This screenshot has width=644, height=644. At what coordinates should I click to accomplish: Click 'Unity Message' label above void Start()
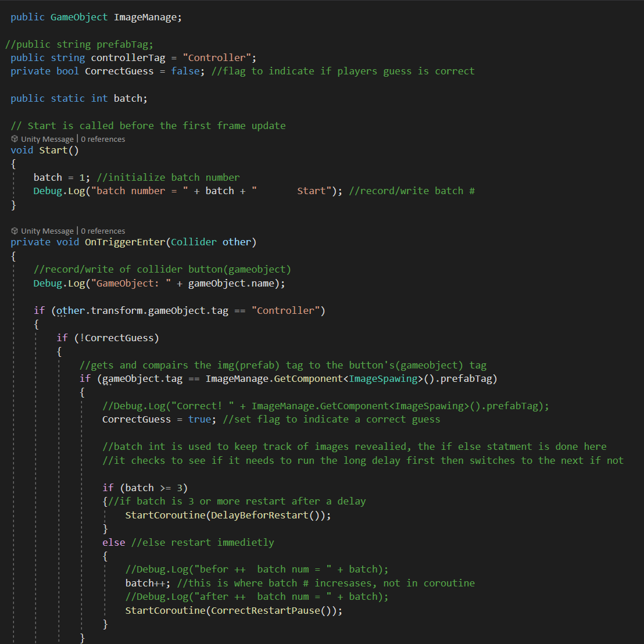47,139
